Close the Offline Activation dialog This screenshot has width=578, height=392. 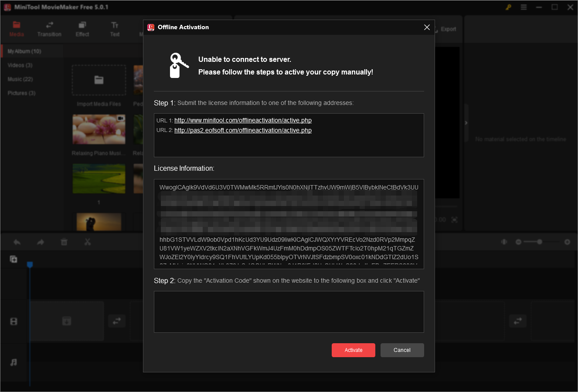click(x=427, y=27)
